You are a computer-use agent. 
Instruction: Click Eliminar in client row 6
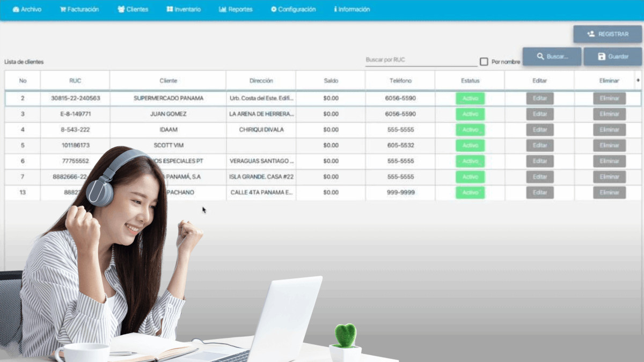point(609,161)
